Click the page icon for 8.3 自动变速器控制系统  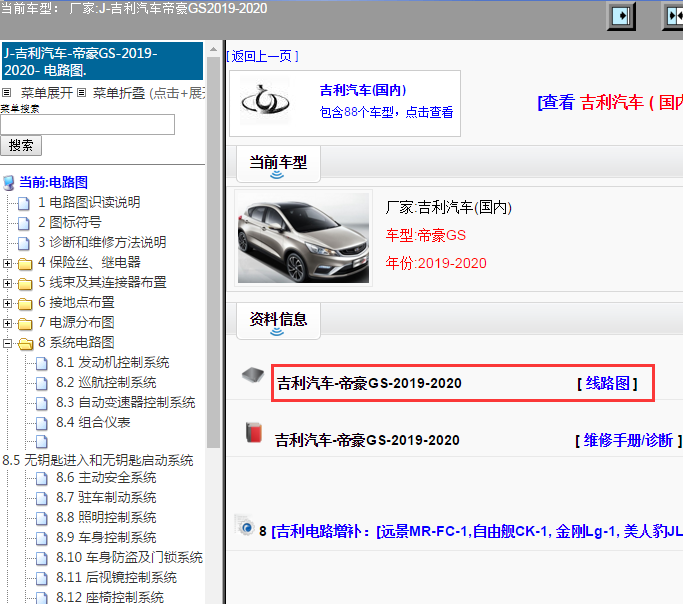coord(42,403)
